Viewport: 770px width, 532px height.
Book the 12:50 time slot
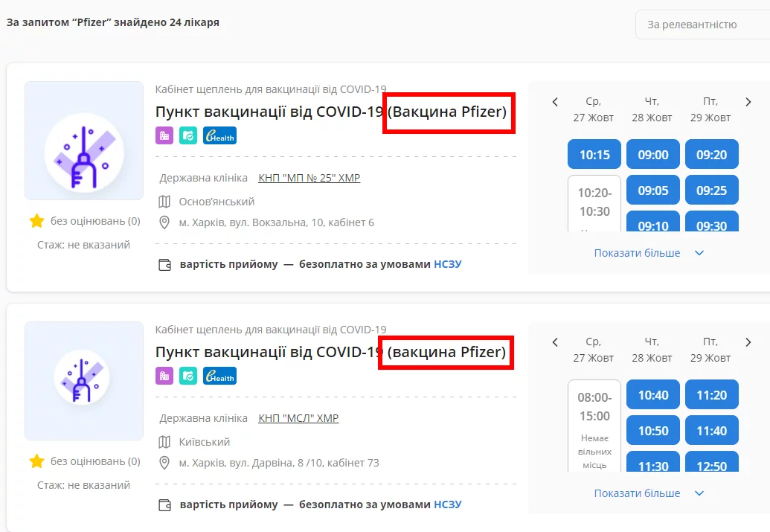click(x=711, y=462)
